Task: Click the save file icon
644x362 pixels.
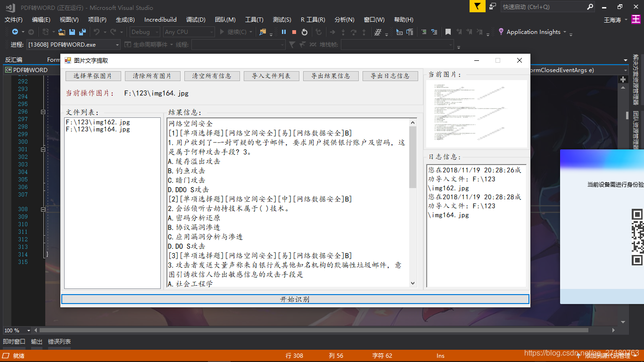Action: coord(72,32)
